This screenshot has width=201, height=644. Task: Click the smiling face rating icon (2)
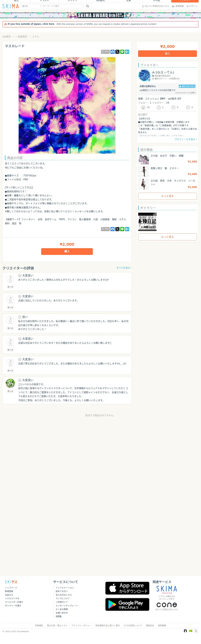[x=158, y=107]
